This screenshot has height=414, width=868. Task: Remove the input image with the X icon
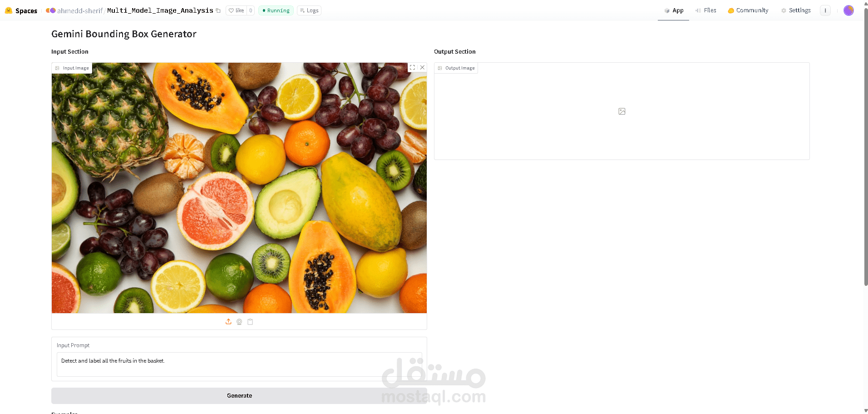coord(422,67)
